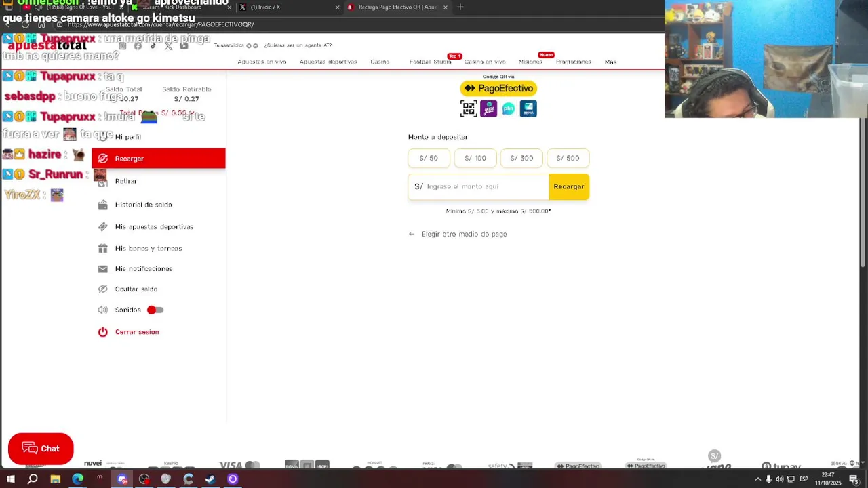The height and width of the screenshot is (488, 868).
Task: Switch to the Signs Of Love YouTube tab
Action: (x=75, y=7)
